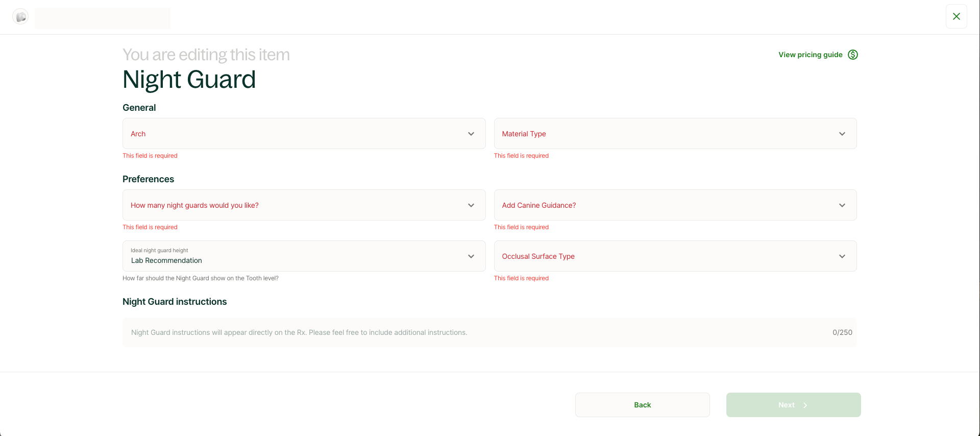The width and height of the screenshot is (980, 436).
Task: Select how many night guards dropdown
Action: pyautogui.click(x=296, y=205)
